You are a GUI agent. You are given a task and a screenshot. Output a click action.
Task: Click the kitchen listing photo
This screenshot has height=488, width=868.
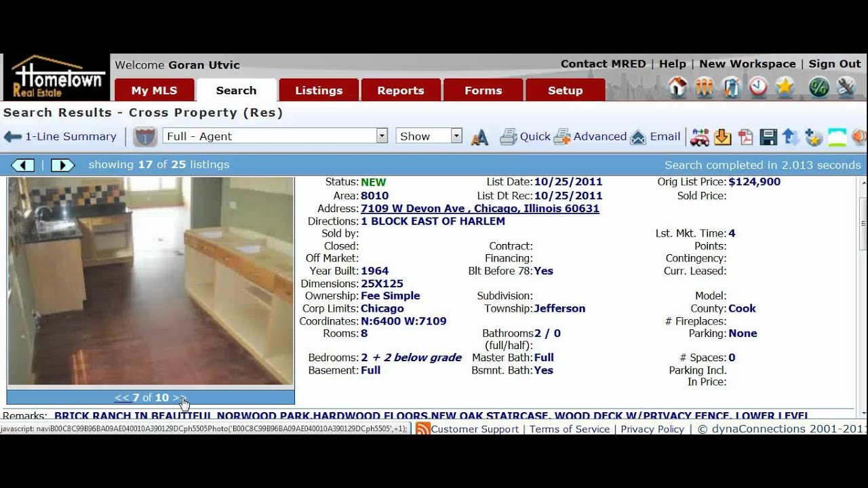(151, 281)
